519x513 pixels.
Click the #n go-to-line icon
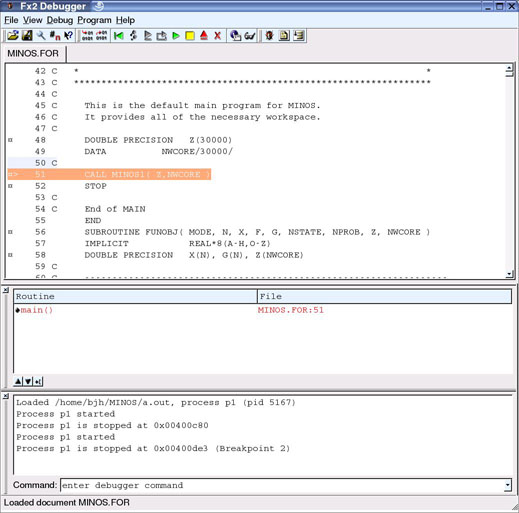tap(55, 35)
